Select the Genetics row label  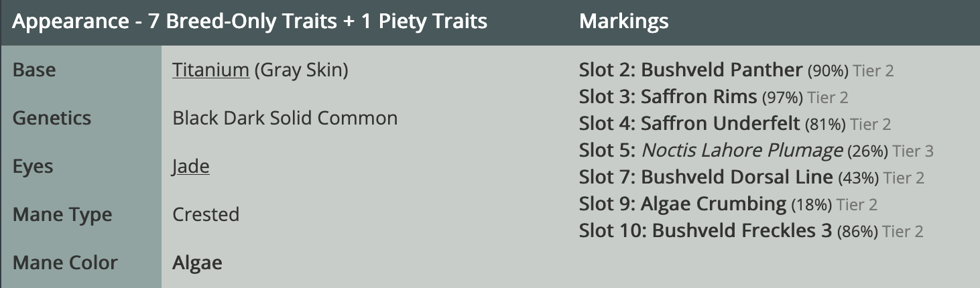pos(52,119)
